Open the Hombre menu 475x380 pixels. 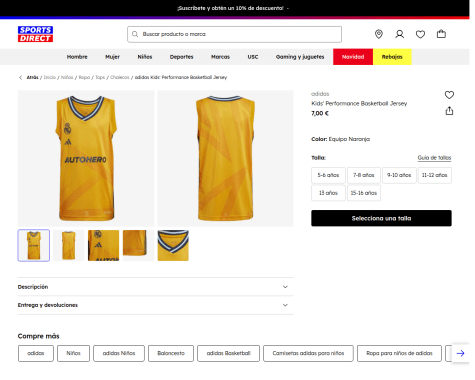[x=77, y=57]
